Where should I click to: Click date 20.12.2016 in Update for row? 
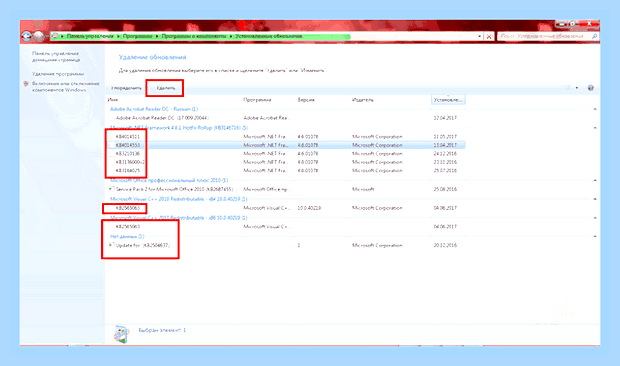pyautogui.click(x=445, y=245)
